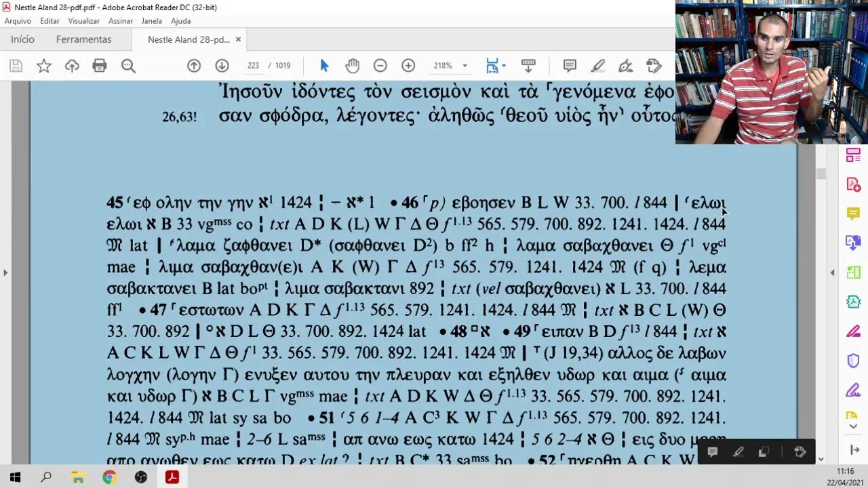868x488 pixels.
Task: Open the Janela menu
Action: click(x=151, y=21)
